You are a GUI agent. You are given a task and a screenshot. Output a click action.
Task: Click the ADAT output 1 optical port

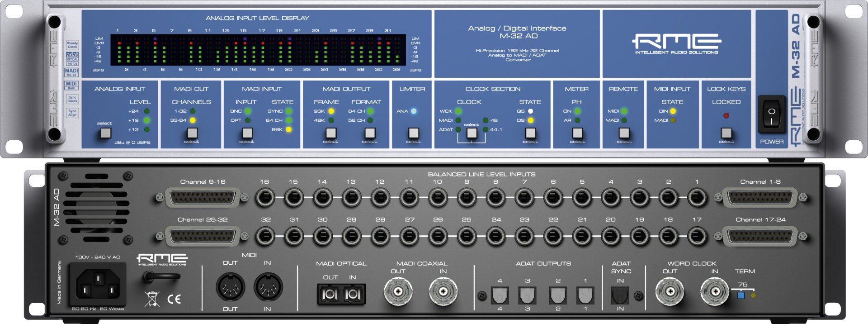585,295
